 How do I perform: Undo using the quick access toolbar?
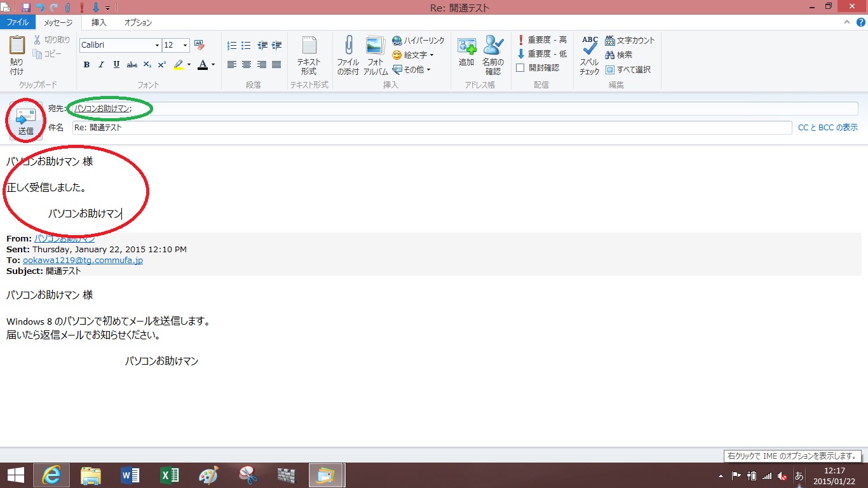tap(40, 8)
